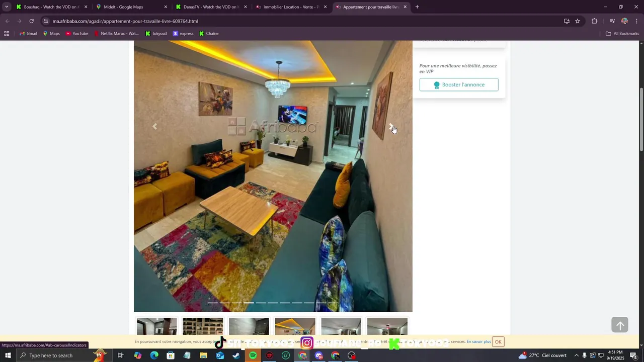Viewport: 644px width, 362px height.
Task: Go to the previous carousel photo
Action: tap(154, 126)
